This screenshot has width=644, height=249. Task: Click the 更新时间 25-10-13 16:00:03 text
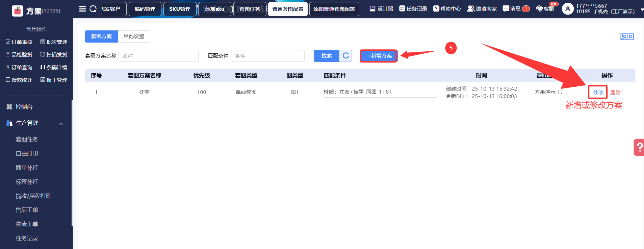coord(481,96)
